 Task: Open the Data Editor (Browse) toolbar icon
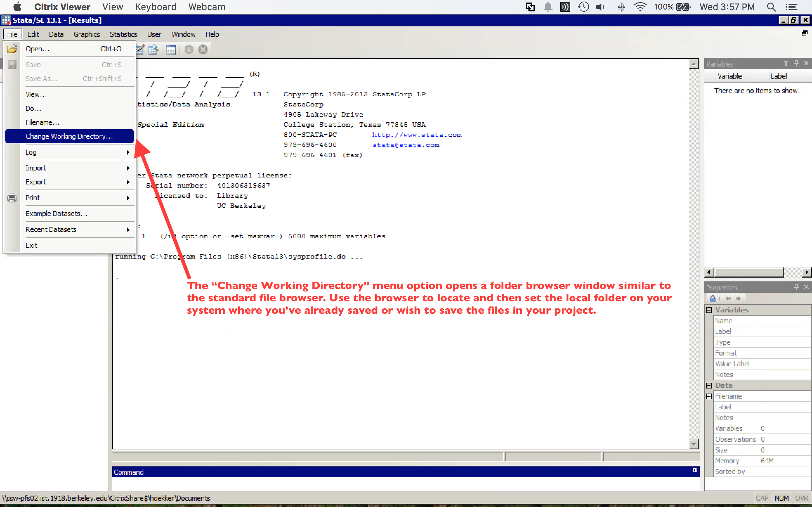[153, 50]
